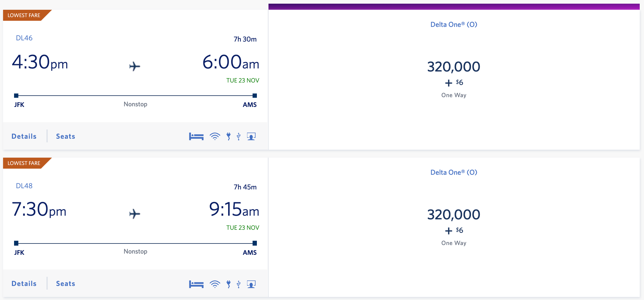Open the DL48 flight number link
The height and width of the screenshot is (300, 644).
click(24, 186)
